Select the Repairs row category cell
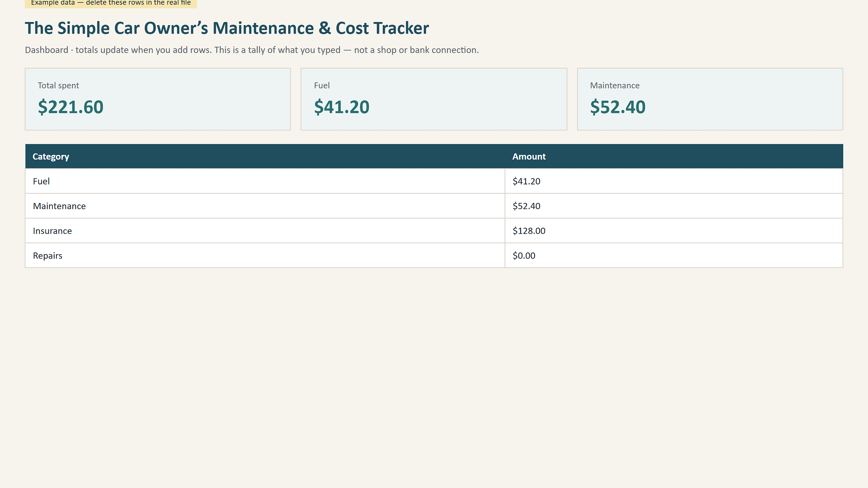 tap(265, 255)
